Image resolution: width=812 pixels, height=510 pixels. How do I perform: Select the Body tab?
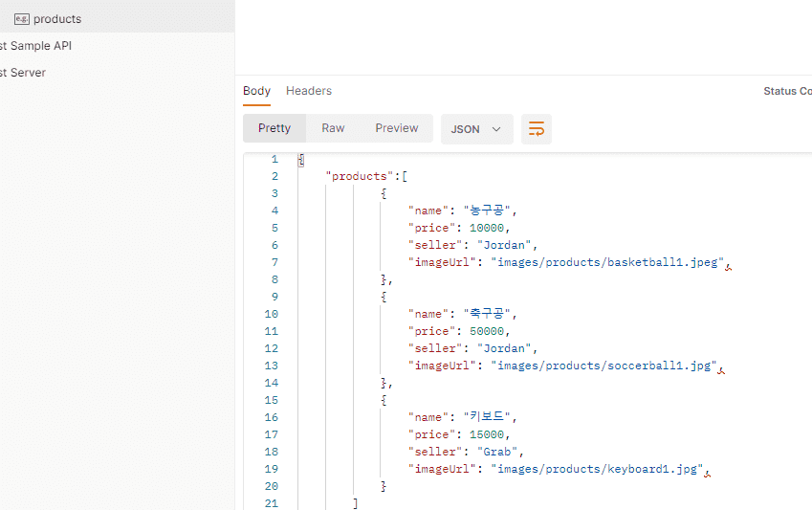(257, 91)
